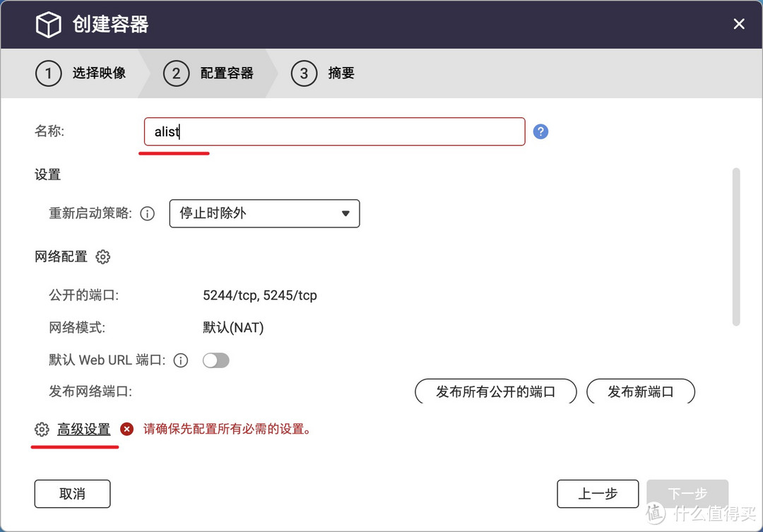Click the red error icon near warning
This screenshot has height=532, width=763.
click(127, 429)
